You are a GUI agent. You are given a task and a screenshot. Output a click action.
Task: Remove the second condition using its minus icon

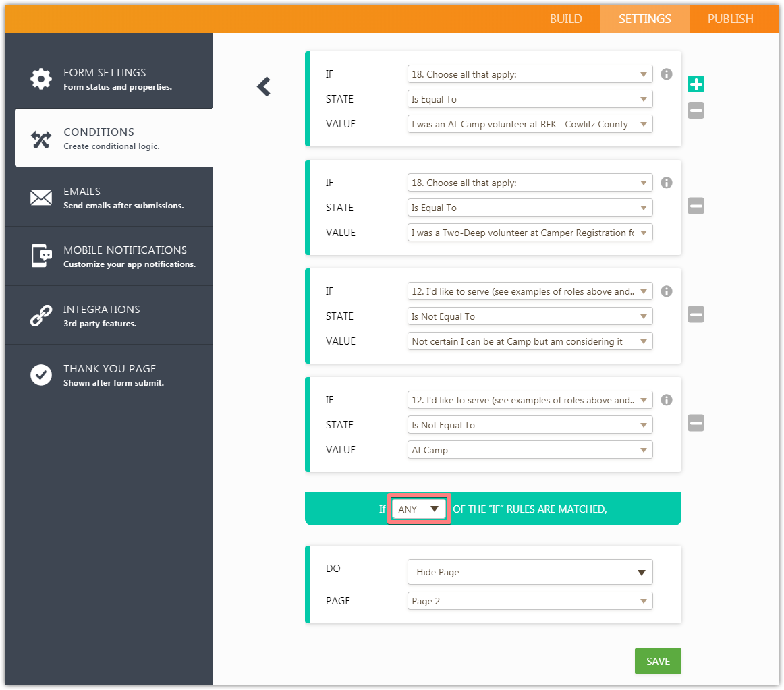[x=696, y=206]
